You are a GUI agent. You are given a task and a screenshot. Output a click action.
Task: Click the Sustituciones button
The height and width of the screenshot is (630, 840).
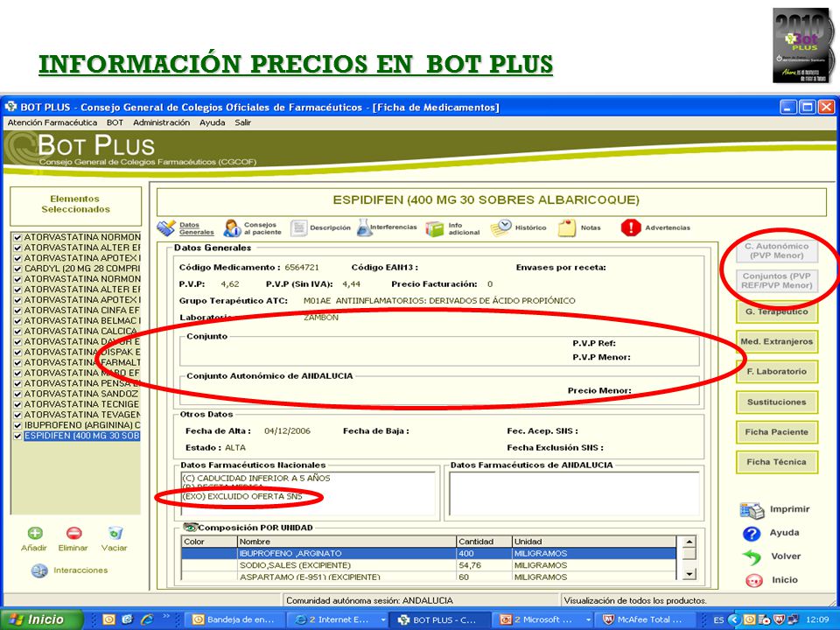click(x=777, y=402)
